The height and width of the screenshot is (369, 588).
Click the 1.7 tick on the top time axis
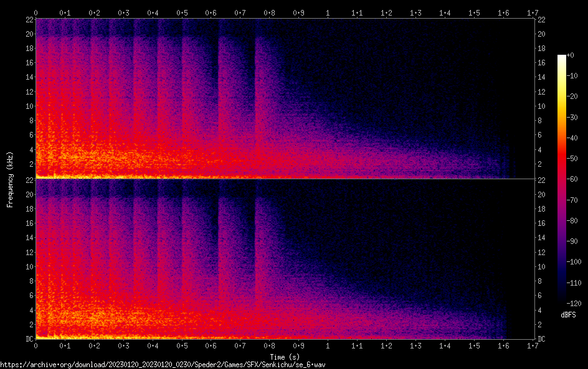click(x=533, y=12)
